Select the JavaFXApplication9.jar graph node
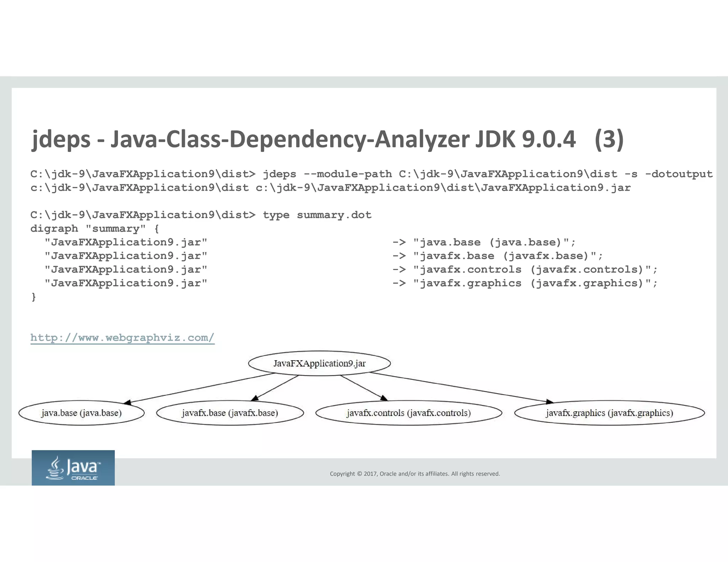This screenshot has width=728, height=562. (x=319, y=363)
